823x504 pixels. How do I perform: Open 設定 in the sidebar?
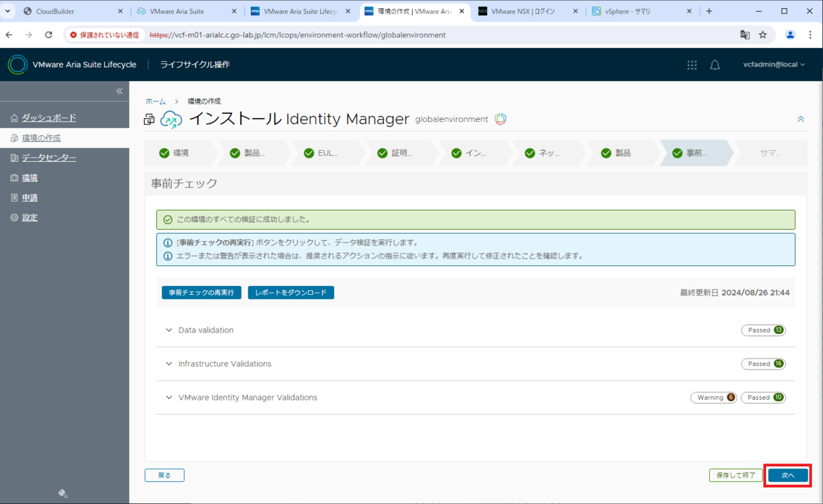29,217
